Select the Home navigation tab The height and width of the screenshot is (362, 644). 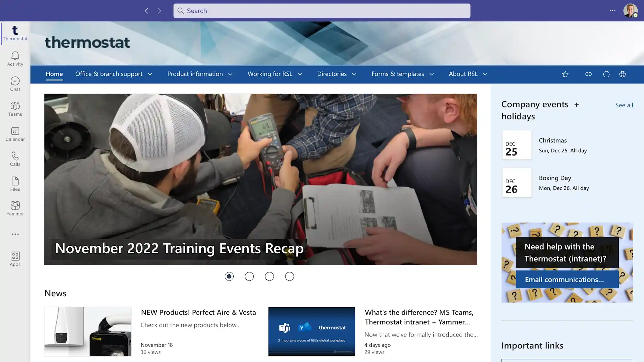click(54, 74)
